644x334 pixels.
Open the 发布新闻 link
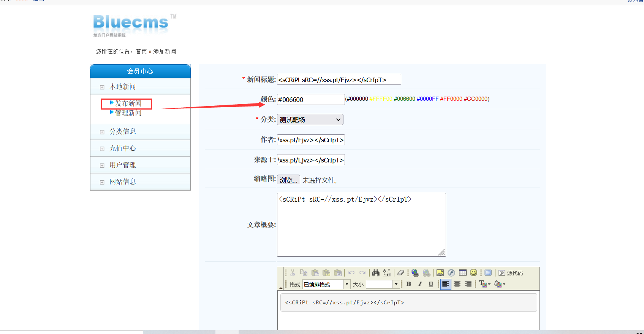coord(128,103)
